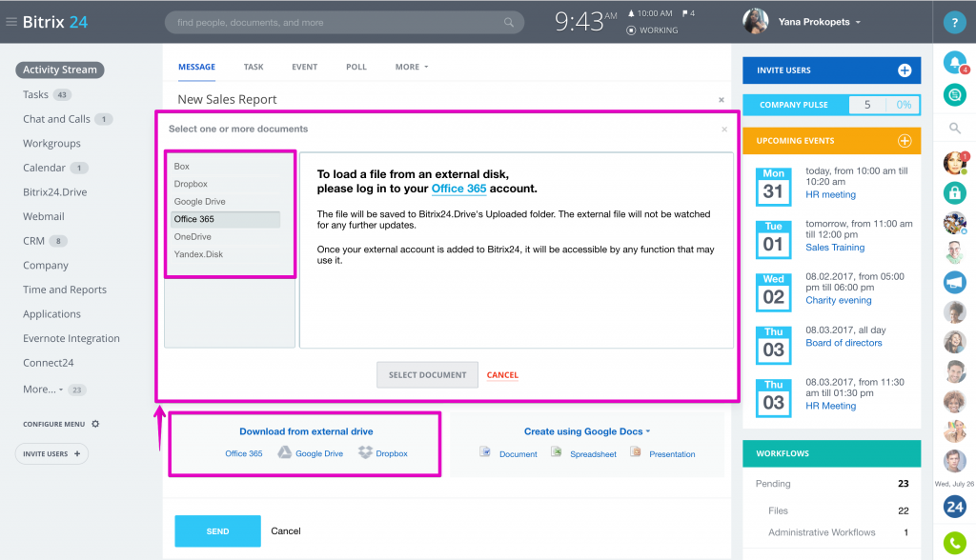Image resolution: width=976 pixels, height=560 pixels.
Task: Open the blue megaphone icon in the right rail
Action: (955, 283)
